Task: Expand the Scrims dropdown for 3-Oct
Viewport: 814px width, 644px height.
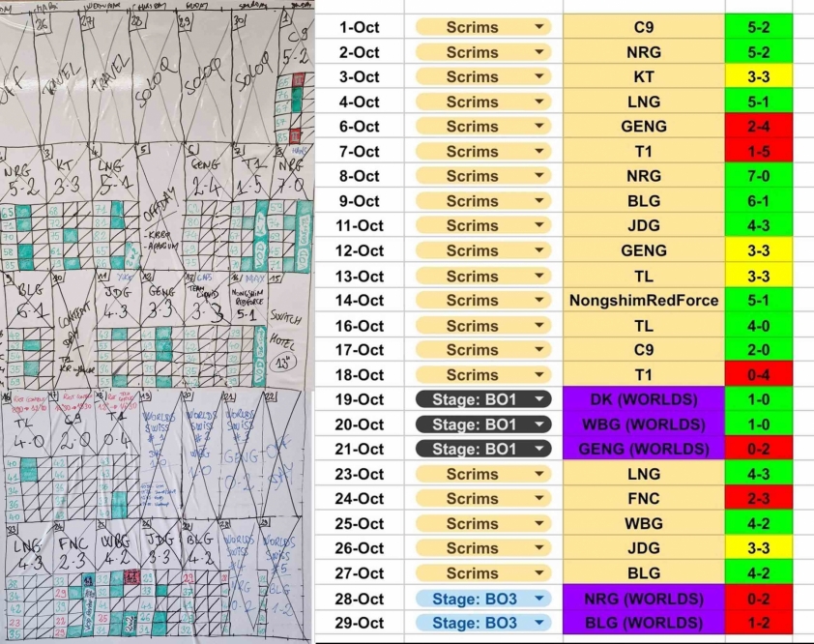Action: click(483, 76)
